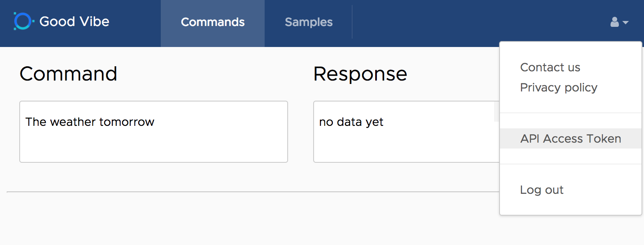
Task: Click the Good Vibe circular logo icon
Action: (x=23, y=21)
